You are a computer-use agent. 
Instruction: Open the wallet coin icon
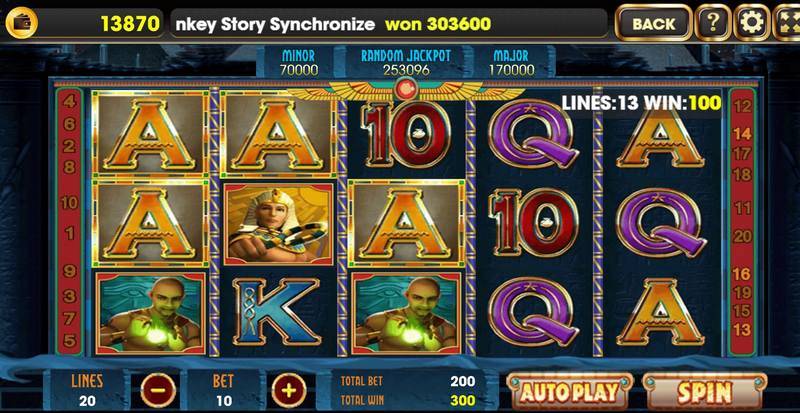point(21,23)
